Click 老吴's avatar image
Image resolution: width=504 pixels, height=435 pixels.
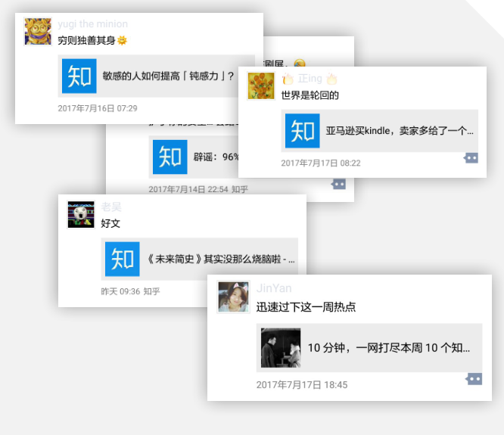pos(81,215)
